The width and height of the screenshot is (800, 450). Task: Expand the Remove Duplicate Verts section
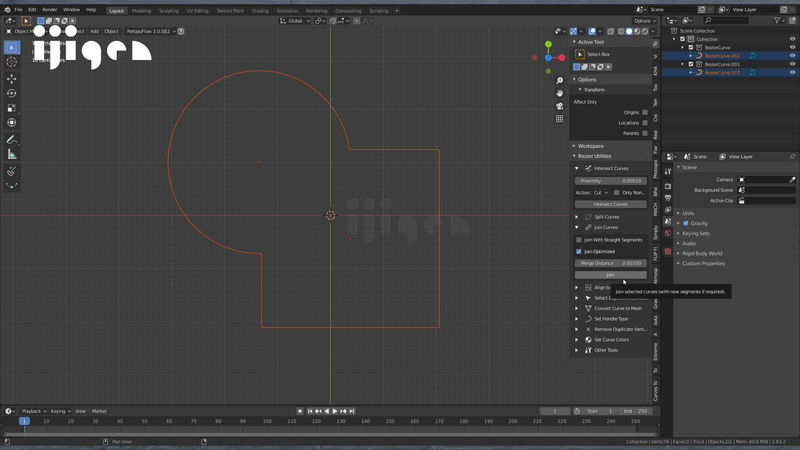click(577, 329)
